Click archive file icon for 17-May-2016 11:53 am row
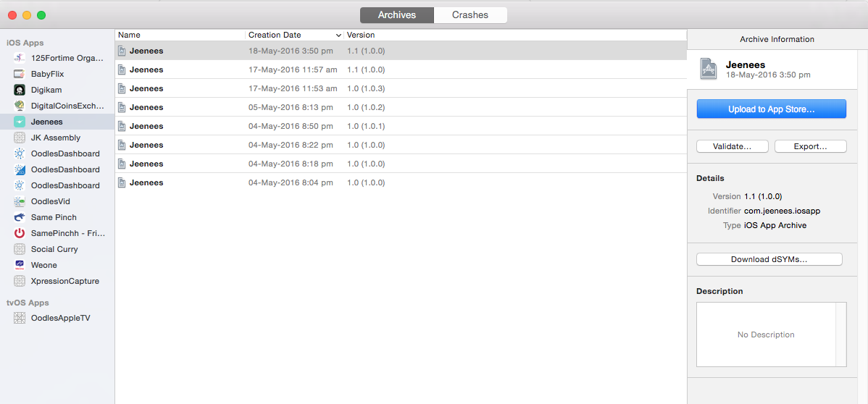Image resolution: width=868 pixels, height=404 pixels. point(122,88)
